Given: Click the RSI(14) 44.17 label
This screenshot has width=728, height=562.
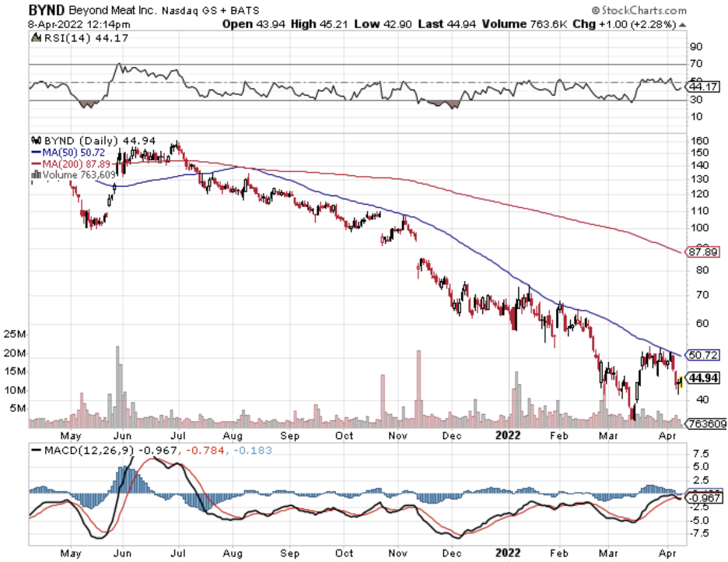Looking at the screenshot, I should [x=86, y=38].
